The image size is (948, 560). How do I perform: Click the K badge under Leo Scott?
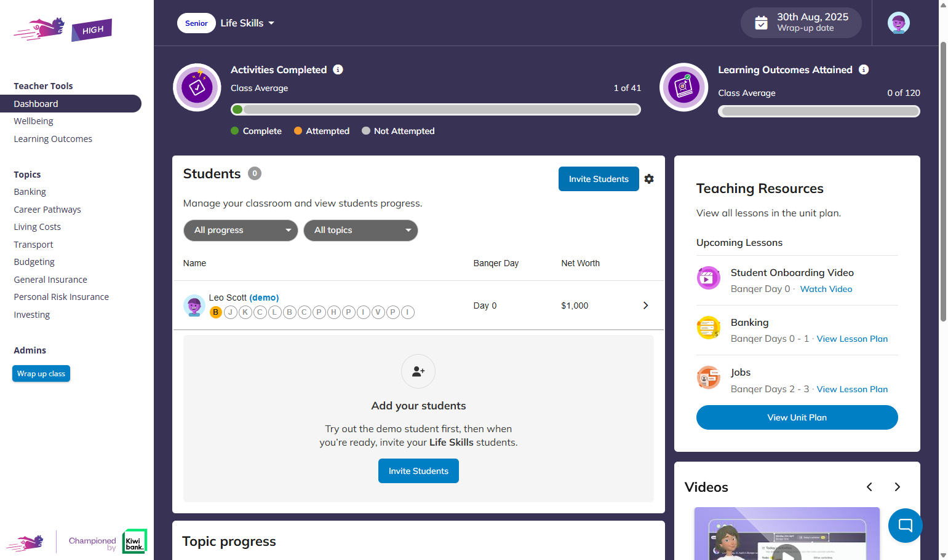[x=245, y=312]
